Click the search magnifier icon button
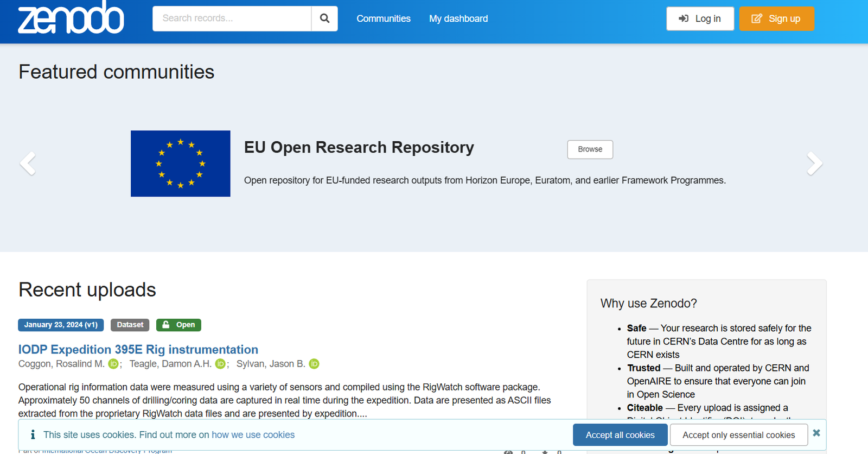The height and width of the screenshot is (454, 868). click(324, 18)
